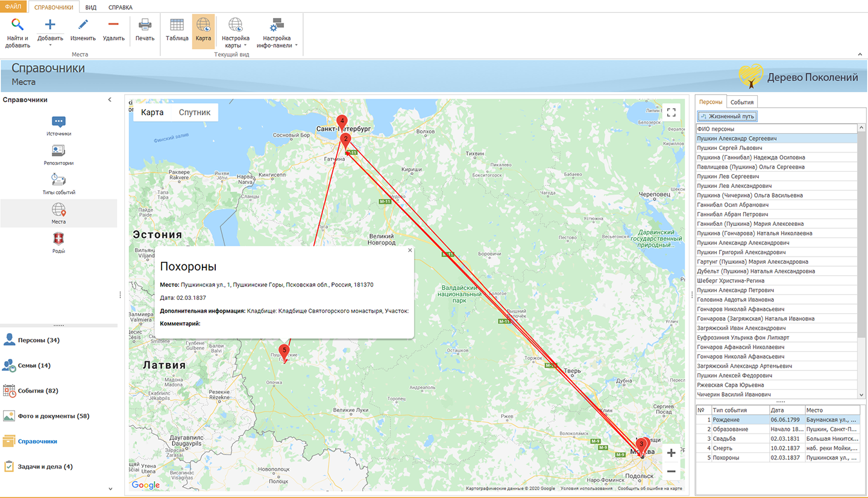868x498 pixels.
Task: Select the Похороны event row
Action: coord(778,458)
